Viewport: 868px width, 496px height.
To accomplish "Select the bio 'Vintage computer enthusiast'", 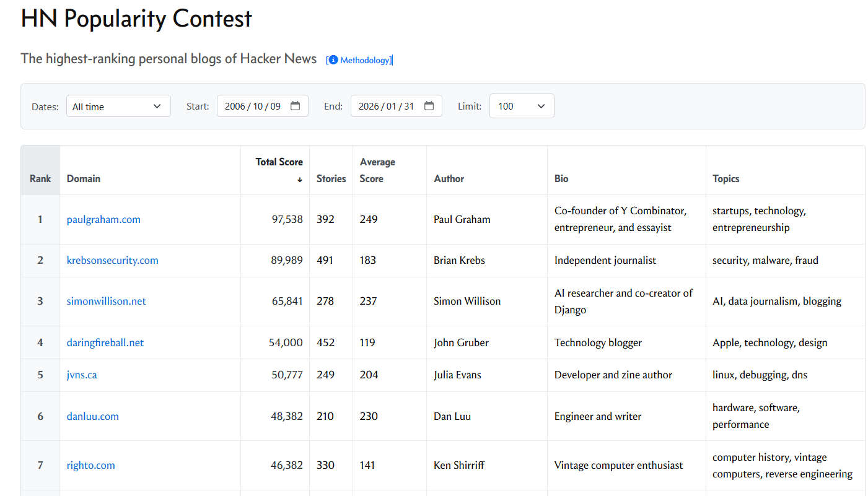I will pyautogui.click(x=619, y=465).
